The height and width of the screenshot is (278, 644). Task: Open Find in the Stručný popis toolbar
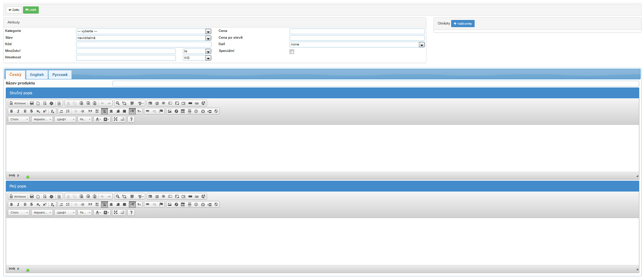117,103
